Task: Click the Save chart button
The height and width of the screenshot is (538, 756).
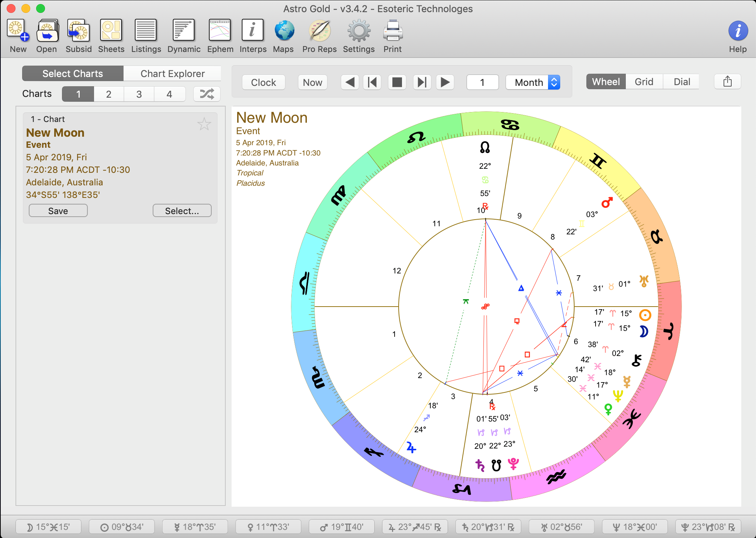Action: coord(58,211)
